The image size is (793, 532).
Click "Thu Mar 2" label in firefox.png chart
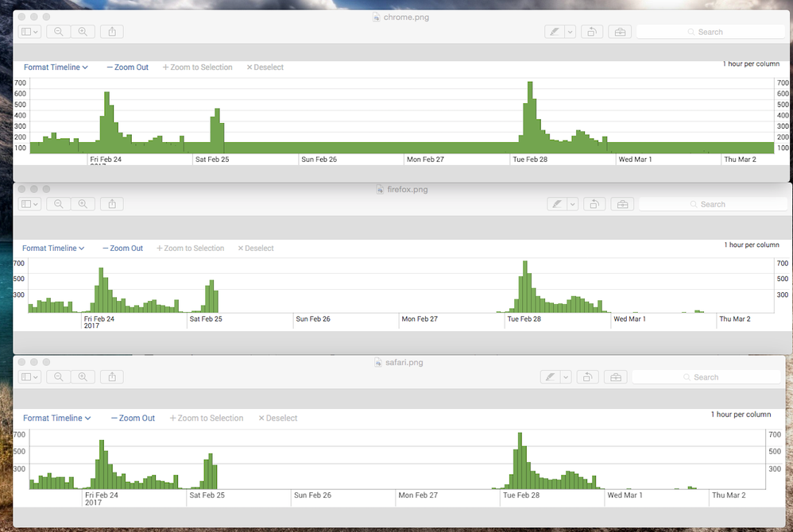(x=735, y=318)
